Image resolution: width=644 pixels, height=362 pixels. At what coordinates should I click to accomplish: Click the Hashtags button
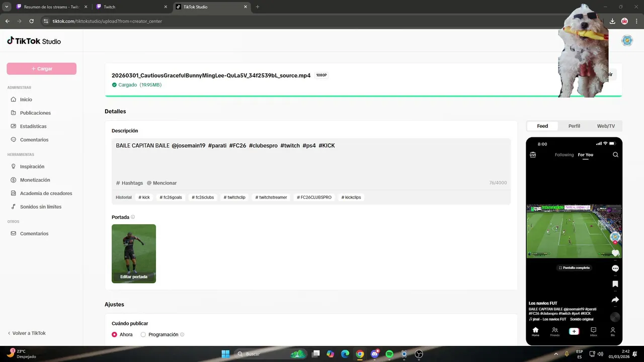click(129, 183)
